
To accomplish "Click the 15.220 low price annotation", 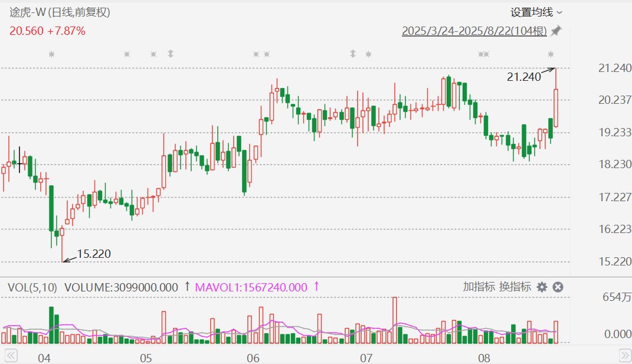I will point(93,254).
